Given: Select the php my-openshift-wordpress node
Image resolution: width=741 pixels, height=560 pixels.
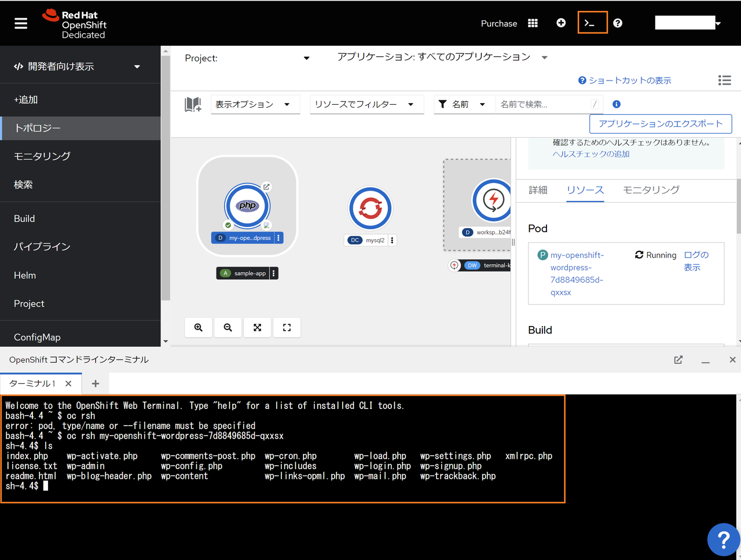Looking at the screenshot, I should [x=247, y=205].
